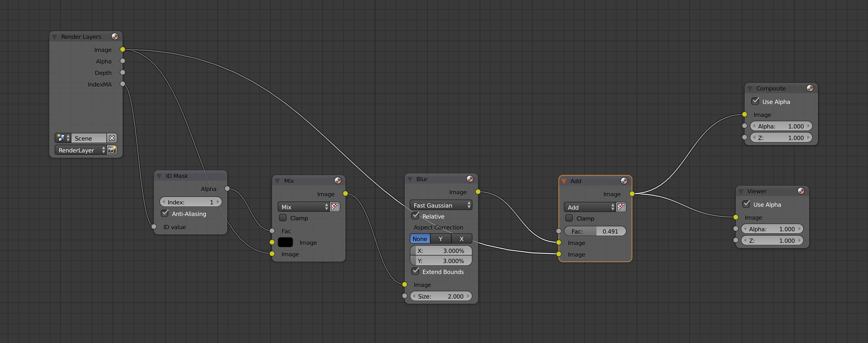
Task: Click the Blur X 3.000% field
Action: [x=441, y=250]
